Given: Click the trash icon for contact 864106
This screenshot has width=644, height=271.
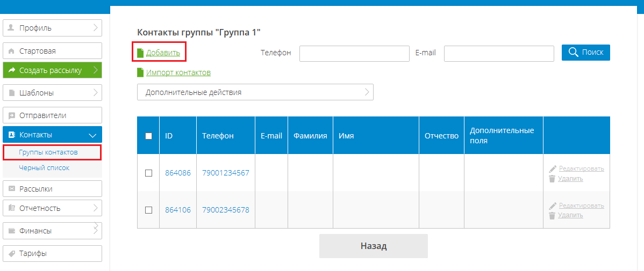Looking at the screenshot, I should [552, 216].
